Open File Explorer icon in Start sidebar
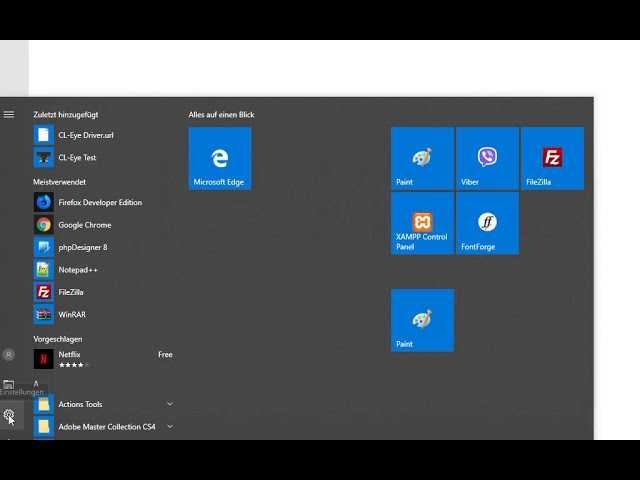 [x=9, y=384]
